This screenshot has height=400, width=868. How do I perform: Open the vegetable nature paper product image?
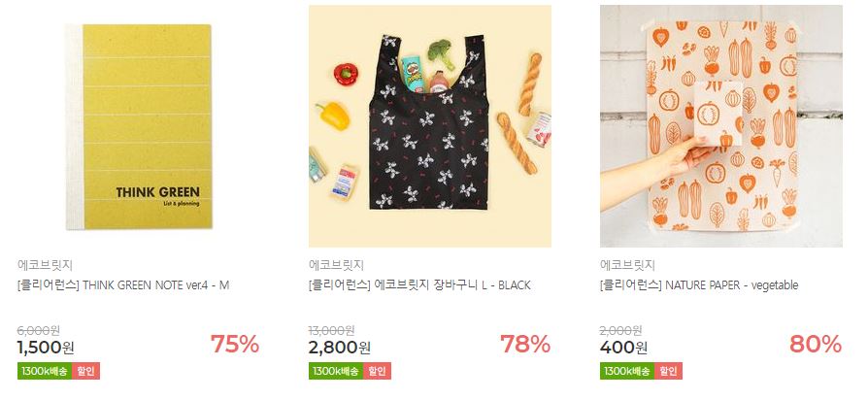click(x=721, y=126)
